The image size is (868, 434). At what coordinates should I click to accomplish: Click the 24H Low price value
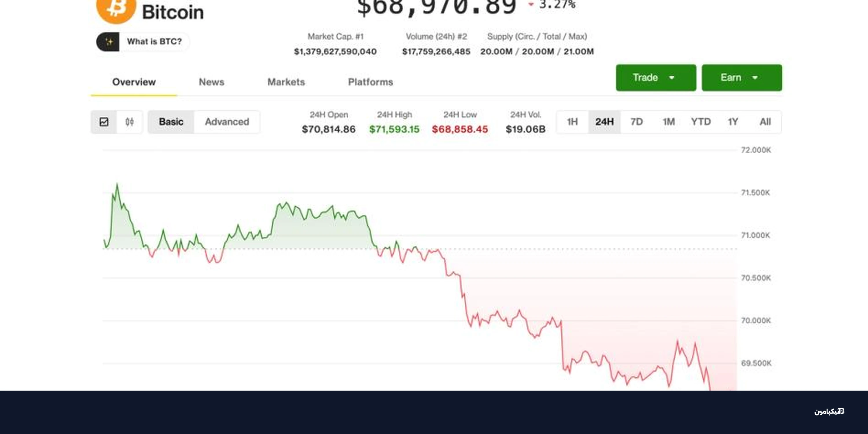(x=460, y=129)
